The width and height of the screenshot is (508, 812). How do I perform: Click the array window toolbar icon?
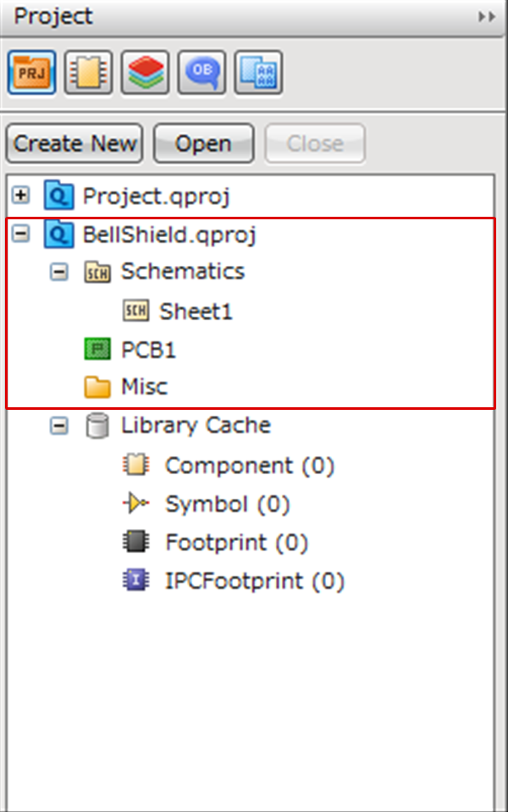pyautogui.click(x=258, y=74)
